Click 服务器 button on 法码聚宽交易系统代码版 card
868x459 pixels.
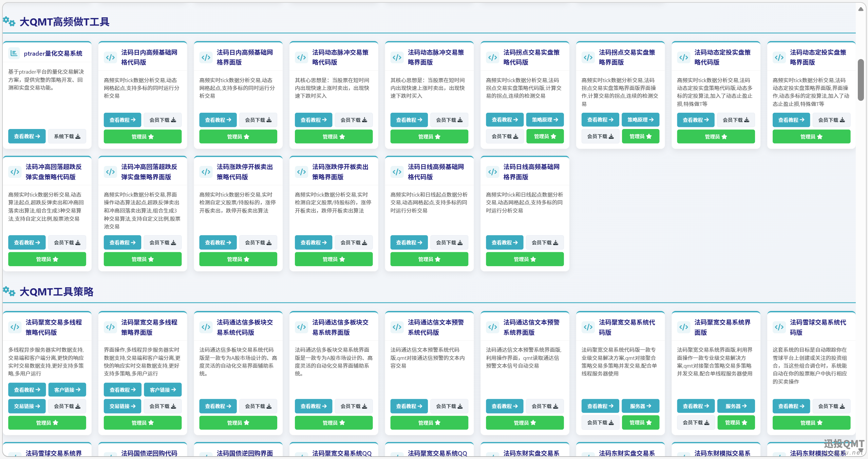(x=640, y=406)
